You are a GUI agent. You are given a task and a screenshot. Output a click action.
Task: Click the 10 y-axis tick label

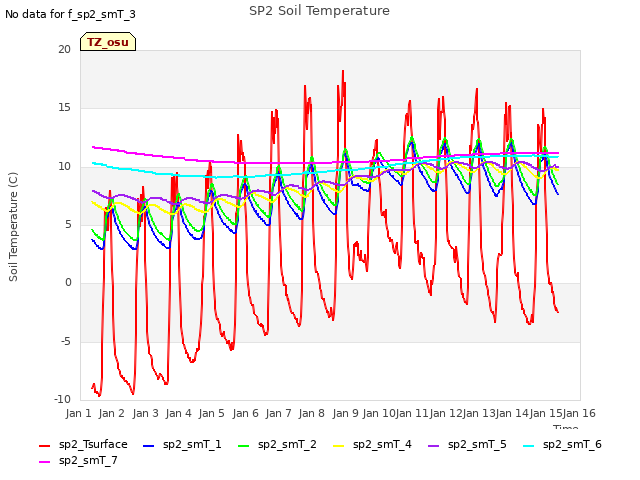click(x=64, y=167)
